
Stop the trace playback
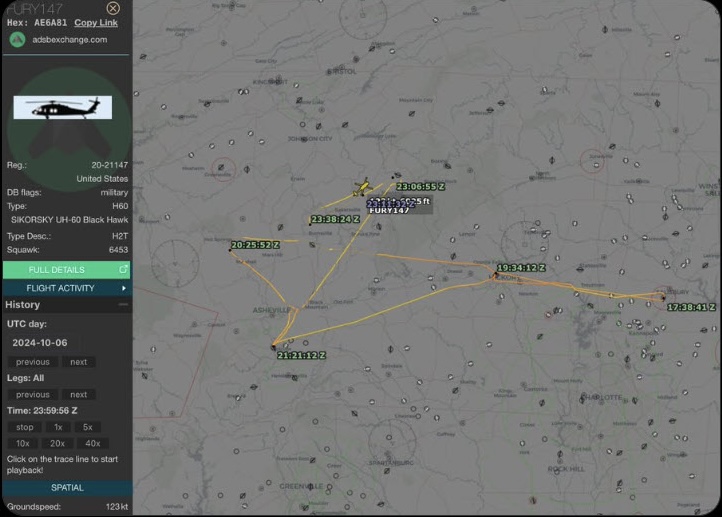pos(25,427)
